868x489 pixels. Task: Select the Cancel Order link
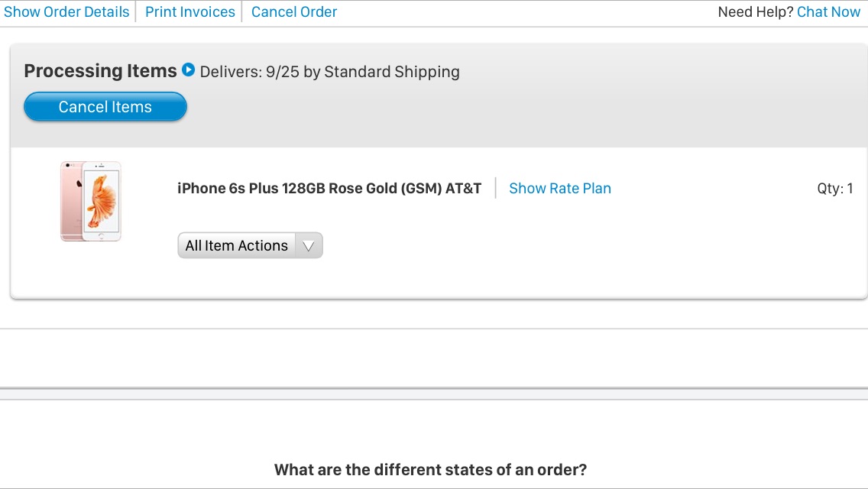pyautogui.click(x=294, y=11)
